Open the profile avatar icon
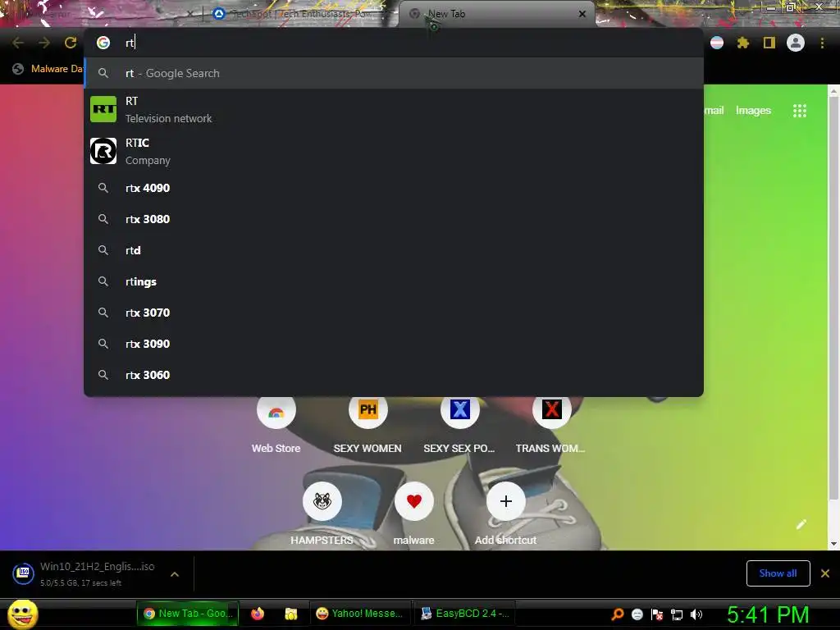This screenshot has width=840, height=630. [x=795, y=43]
